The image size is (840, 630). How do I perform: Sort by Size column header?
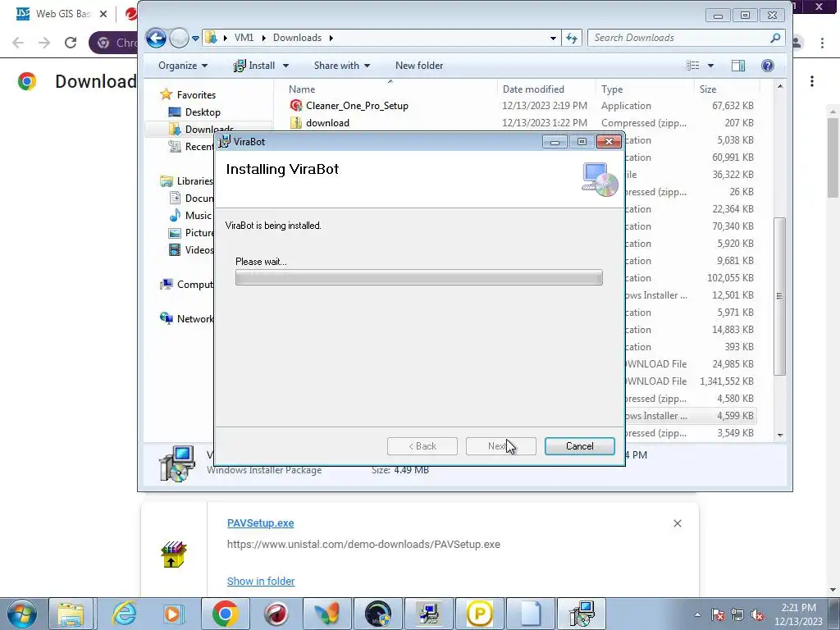(x=708, y=89)
